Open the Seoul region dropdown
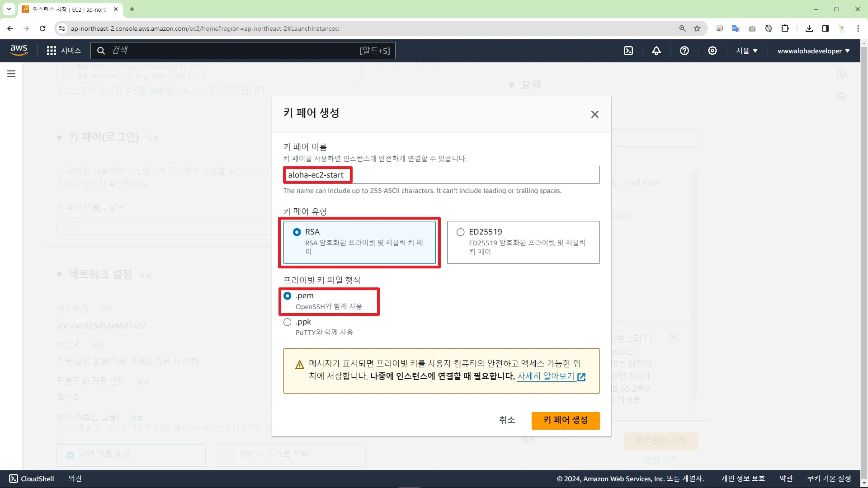Screen dimensions: 868x488 point(746,51)
